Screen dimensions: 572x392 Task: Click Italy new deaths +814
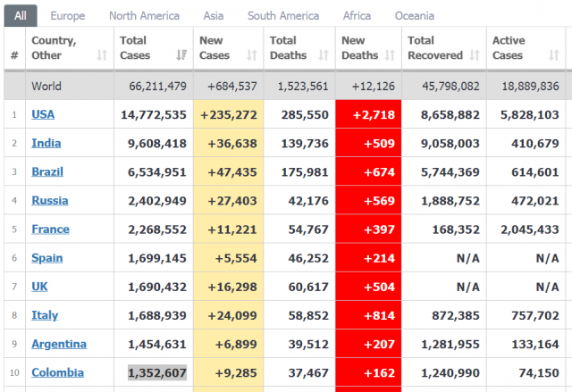(x=379, y=315)
